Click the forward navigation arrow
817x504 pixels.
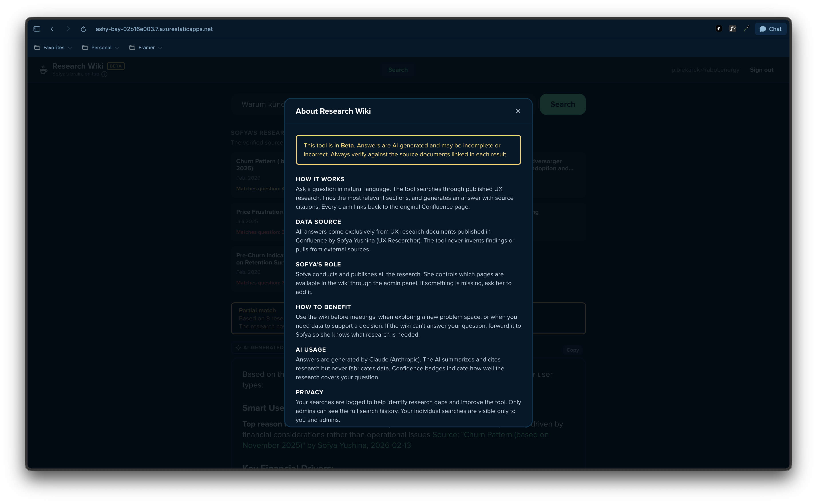pos(68,29)
